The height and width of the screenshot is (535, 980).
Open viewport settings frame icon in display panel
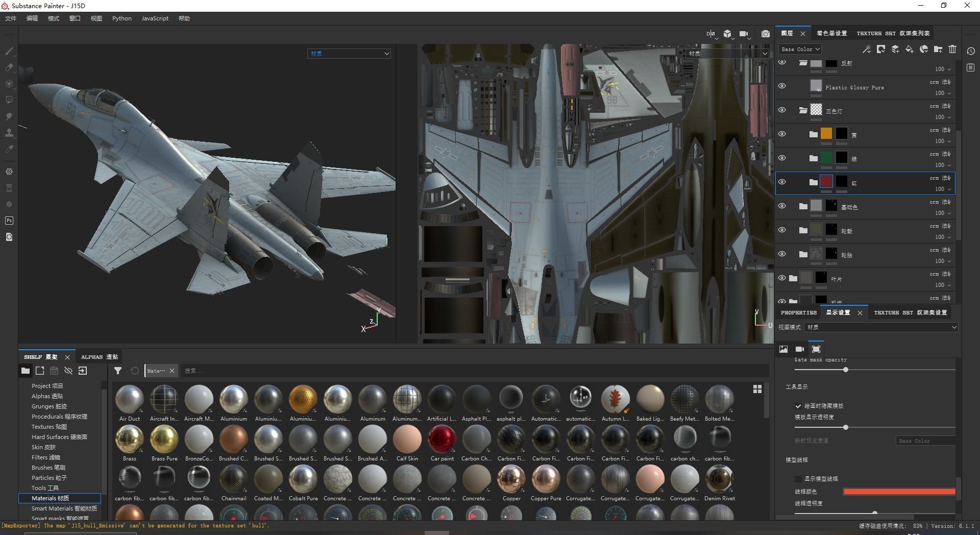coord(816,349)
